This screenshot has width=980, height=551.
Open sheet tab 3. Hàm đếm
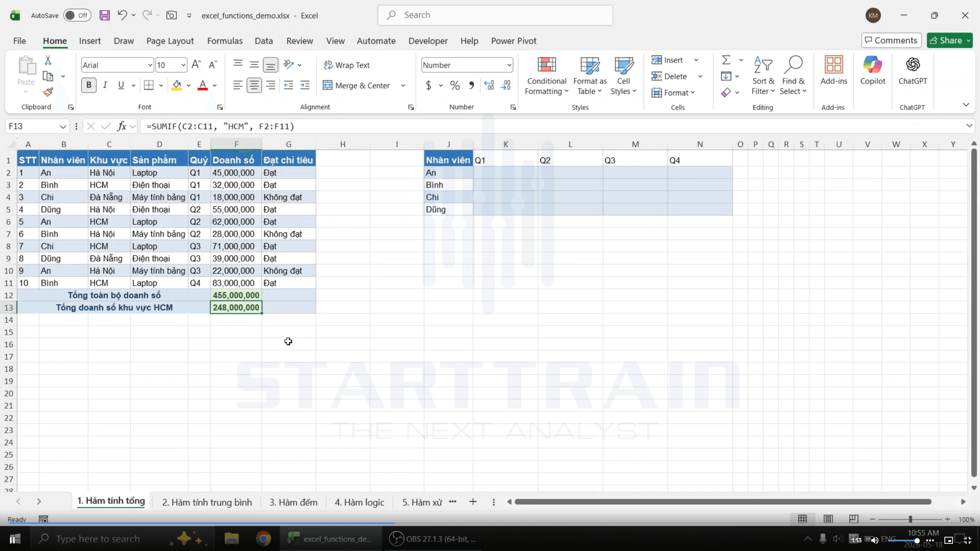pyautogui.click(x=293, y=502)
